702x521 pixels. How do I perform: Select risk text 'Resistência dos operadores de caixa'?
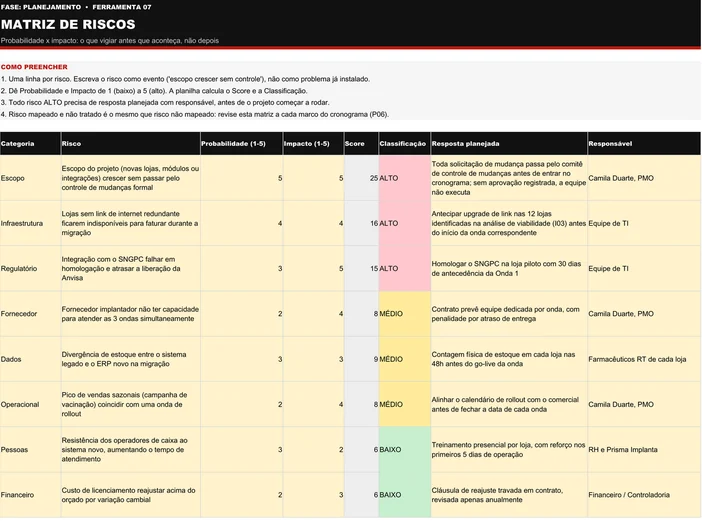(124, 449)
